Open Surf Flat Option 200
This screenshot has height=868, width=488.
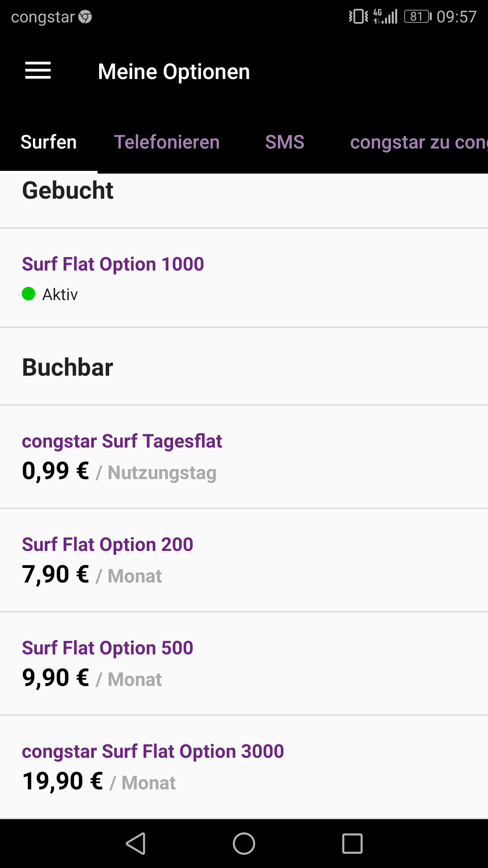107,545
